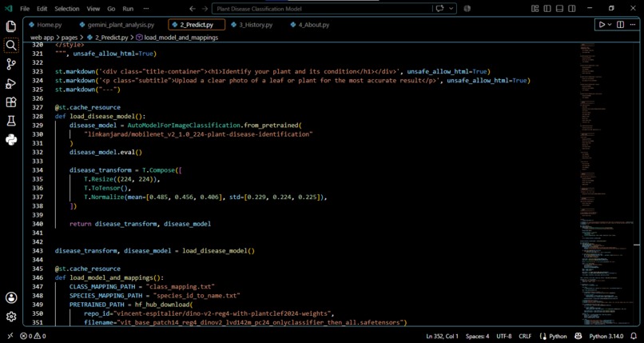The height and width of the screenshot is (343, 644).
Task: Split the editor to the right
Action: click(621, 25)
